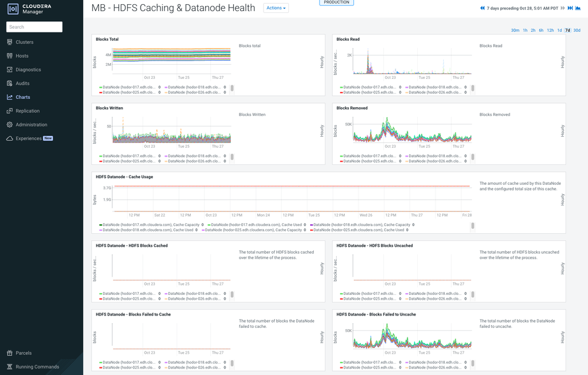Click the Cache Usage legend scrollbar
This screenshot has width=588, height=375.
[x=473, y=225]
